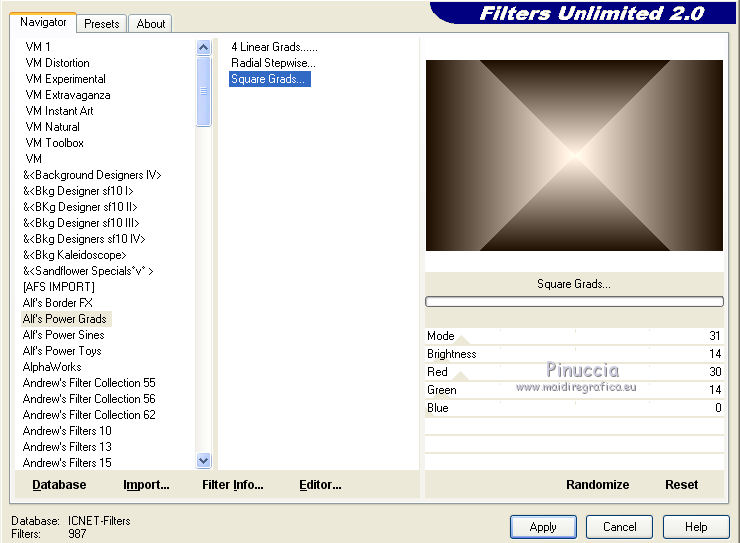Click the Mode value 31

[x=715, y=336]
